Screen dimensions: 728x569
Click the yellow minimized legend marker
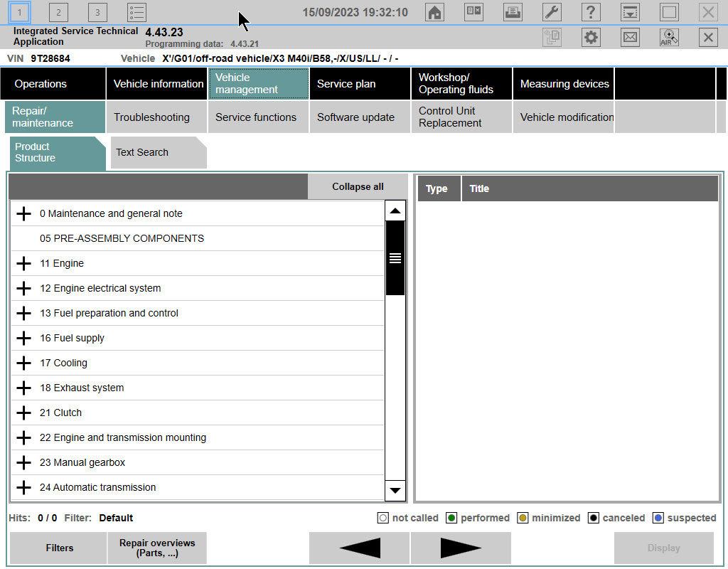[x=523, y=518]
